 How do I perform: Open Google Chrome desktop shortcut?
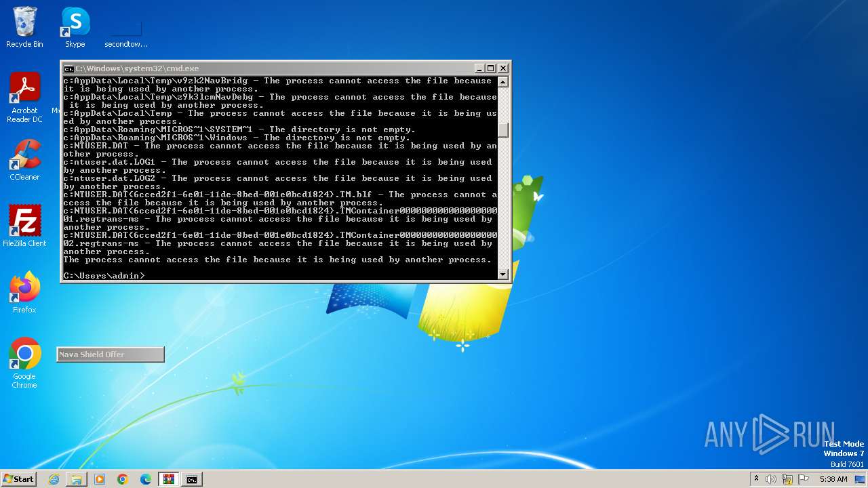(x=24, y=363)
